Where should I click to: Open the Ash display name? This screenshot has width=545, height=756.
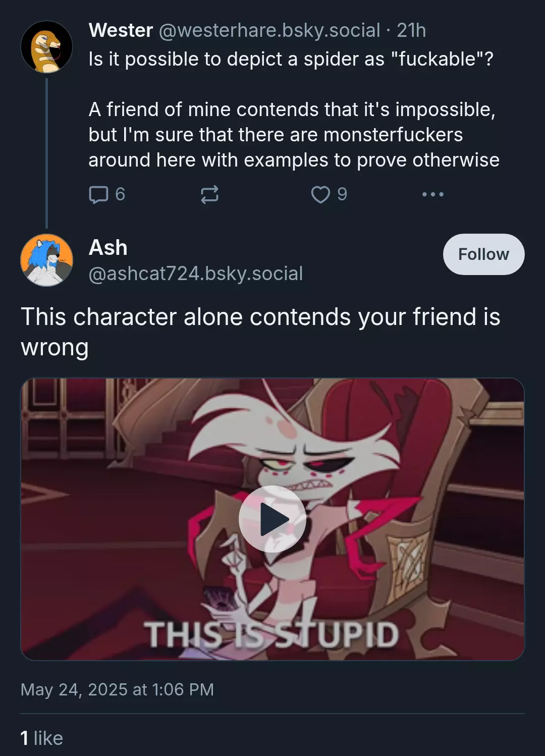108,248
